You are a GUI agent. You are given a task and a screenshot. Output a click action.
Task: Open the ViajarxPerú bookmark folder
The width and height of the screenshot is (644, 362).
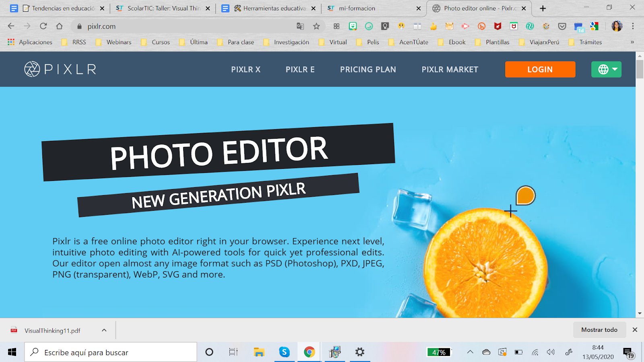[x=539, y=42]
